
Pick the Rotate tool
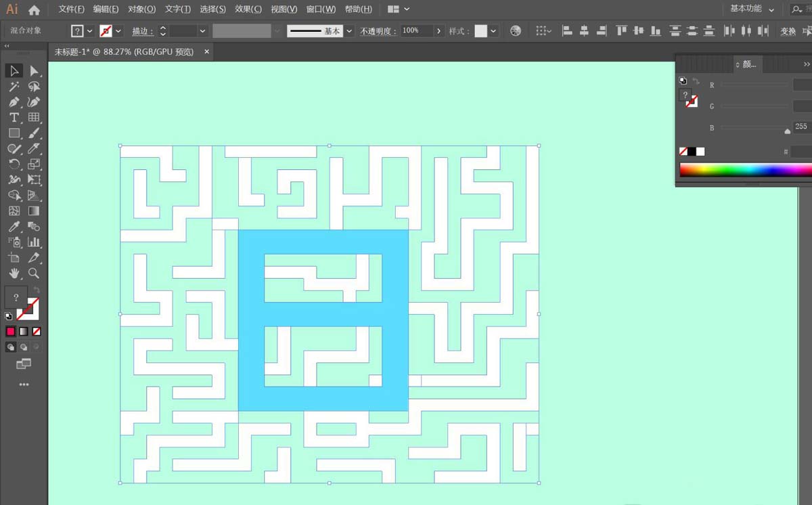[14, 164]
